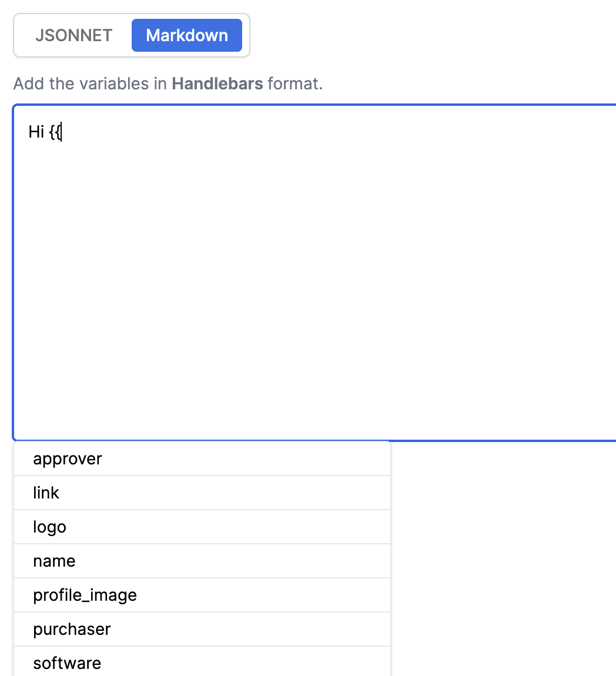Click inside the template text editor
The height and width of the screenshot is (676, 616).
[314, 273]
